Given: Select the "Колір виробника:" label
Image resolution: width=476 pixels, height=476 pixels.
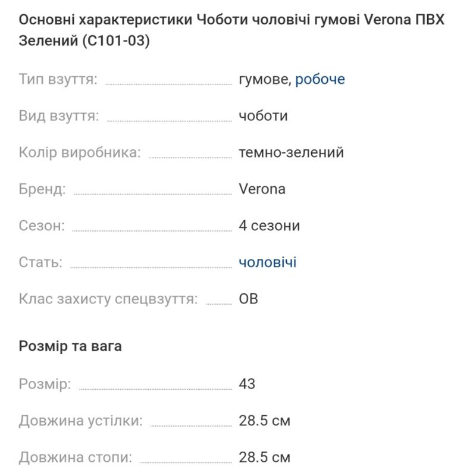Looking at the screenshot, I should pos(80,152).
